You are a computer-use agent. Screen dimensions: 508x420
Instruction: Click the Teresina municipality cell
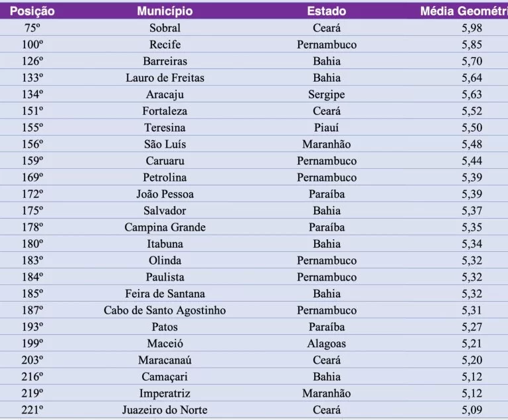point(165,128)
